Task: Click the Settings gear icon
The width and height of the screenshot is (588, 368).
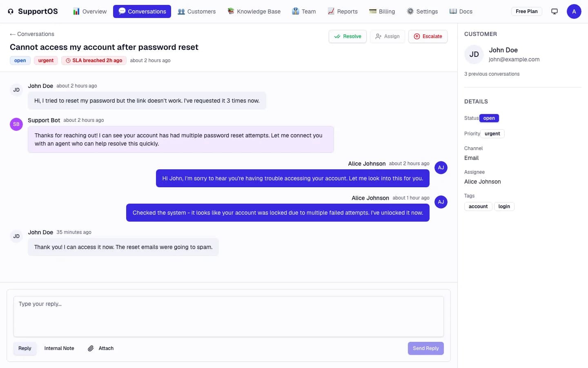Action: point(410,11)
